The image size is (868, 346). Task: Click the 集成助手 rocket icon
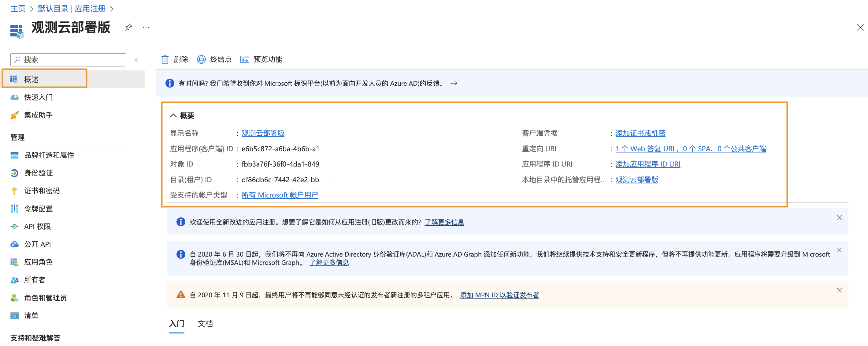coord(14,115)
